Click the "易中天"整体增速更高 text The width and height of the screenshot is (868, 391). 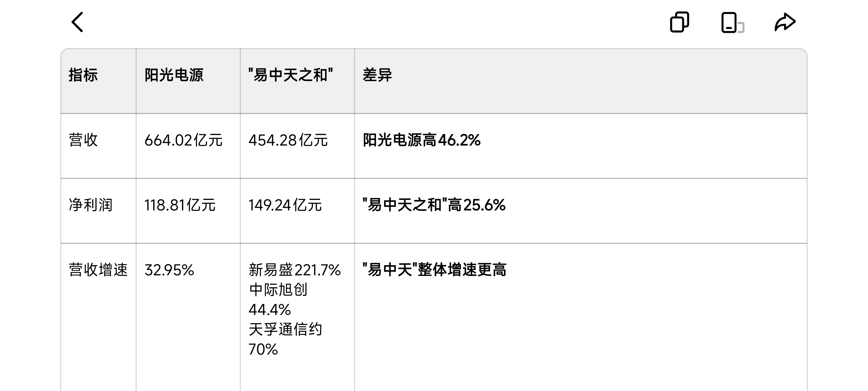coord(434,270)
